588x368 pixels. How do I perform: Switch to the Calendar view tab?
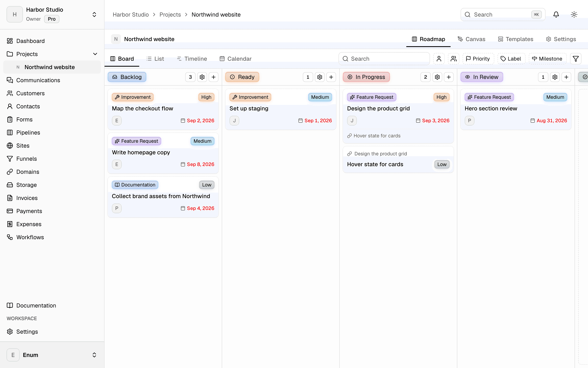[235, 59]
